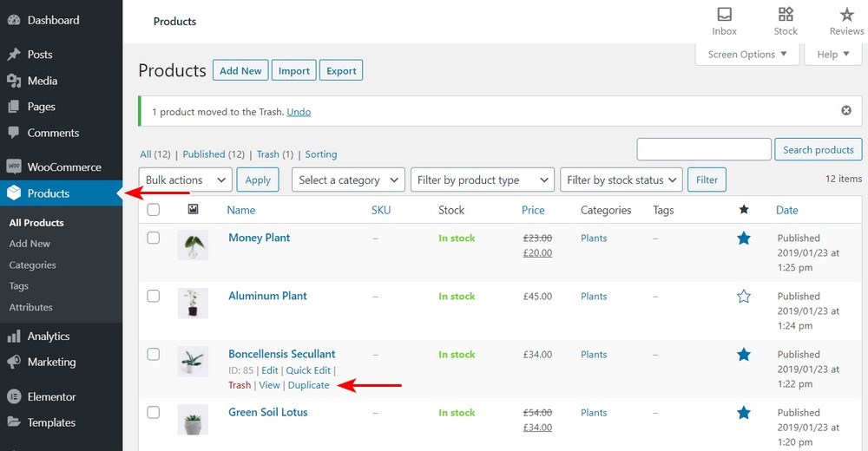Open the Filter by product type dropdown
This screenshot has height=451, width=868.
482,180
